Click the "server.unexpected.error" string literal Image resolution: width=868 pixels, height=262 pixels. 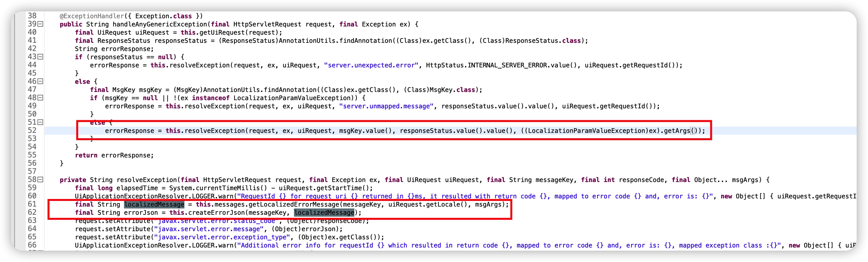[x=371, y=65]
